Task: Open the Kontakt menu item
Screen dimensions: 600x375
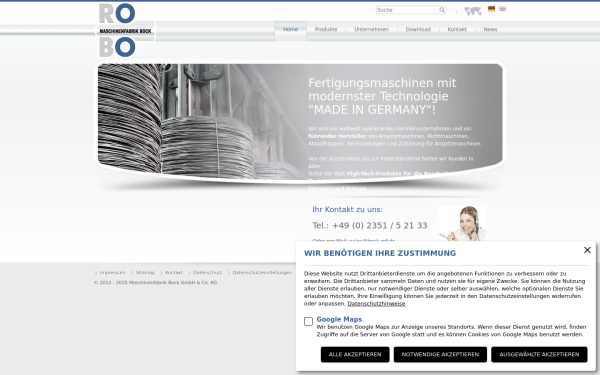Action: 457,29
